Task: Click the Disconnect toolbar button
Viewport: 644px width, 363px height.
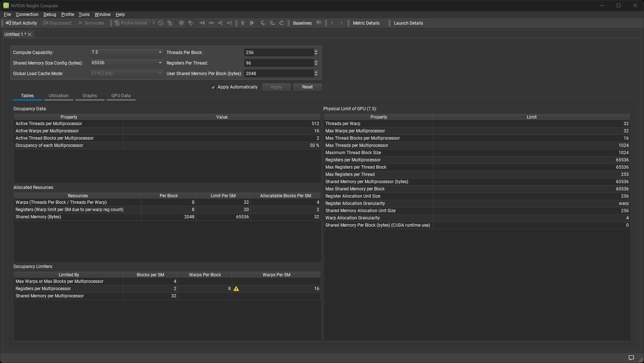Action: point(57,23)
